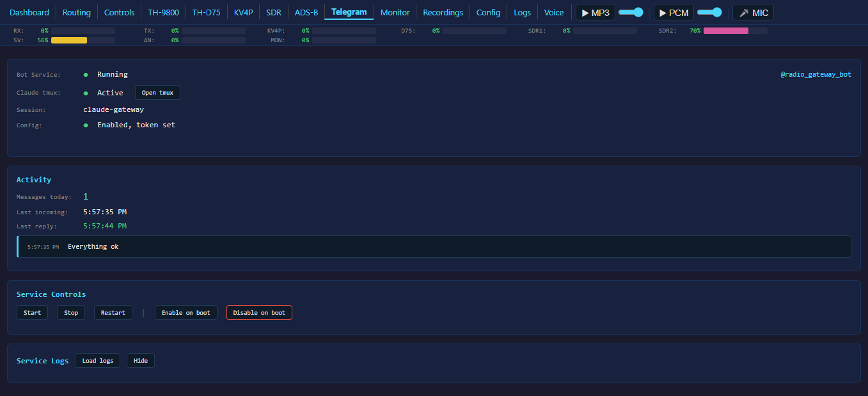Hide the service logs

(x=141, y=361)
